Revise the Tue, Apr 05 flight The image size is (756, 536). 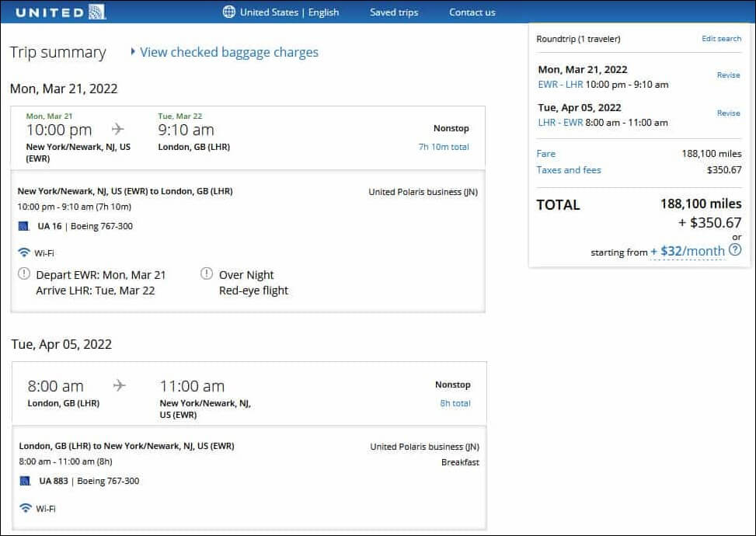pyautogui.click(x=728, y=113)
